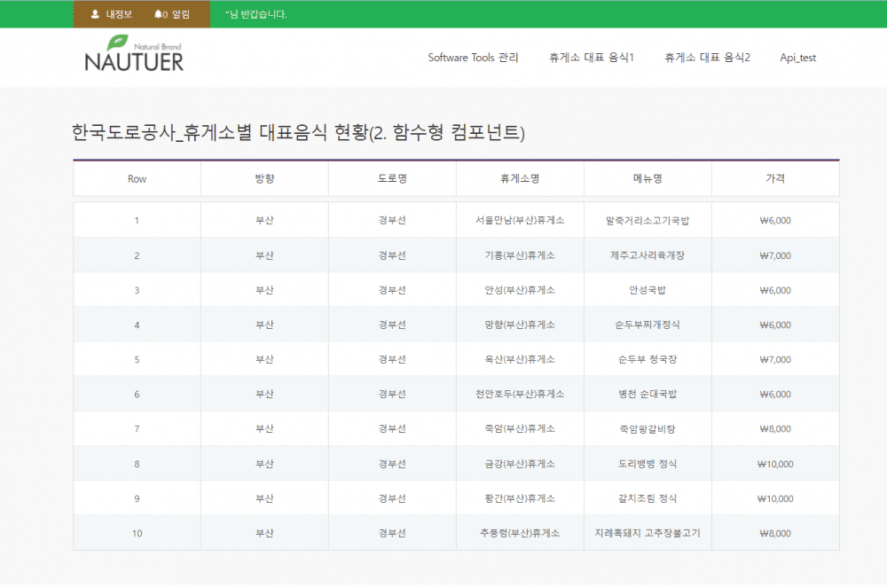This screenshot has width=887, height=588.
Task: Click the 방향 column header
Action: 264,178
